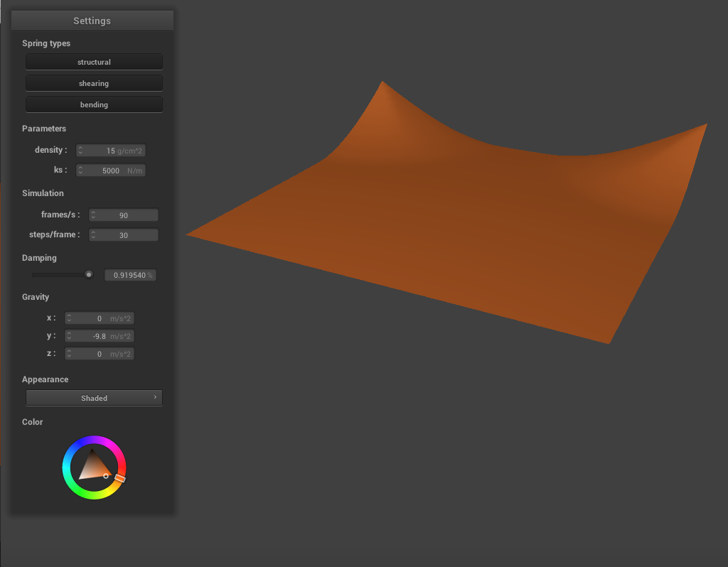Click the density value field

[x=114, y=151]
